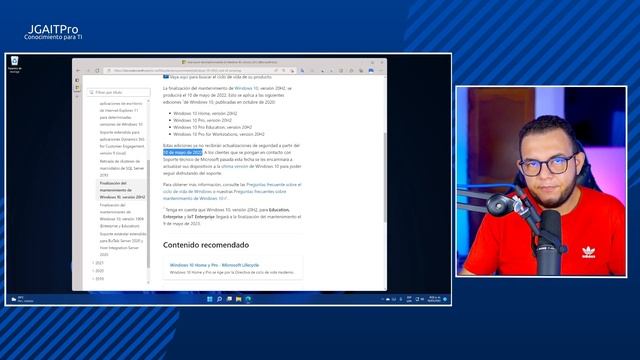Click the taskbar clock and date
Screen dimensions: 640x360
tap(434, 299)
